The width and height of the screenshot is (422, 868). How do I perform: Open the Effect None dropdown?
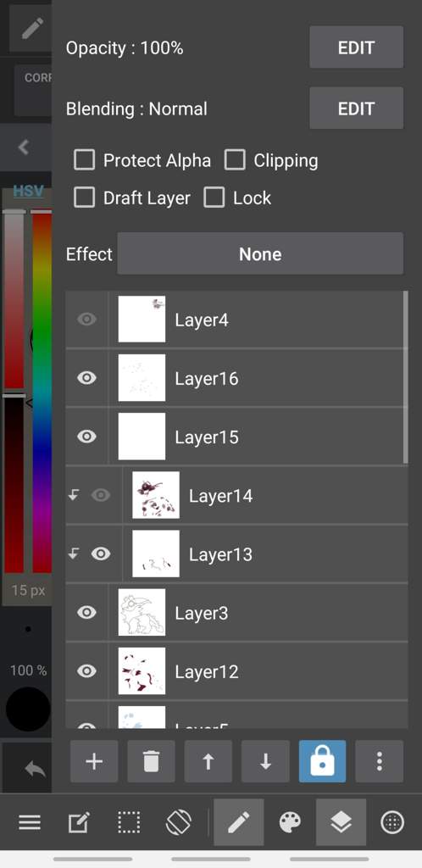(260, 253)
